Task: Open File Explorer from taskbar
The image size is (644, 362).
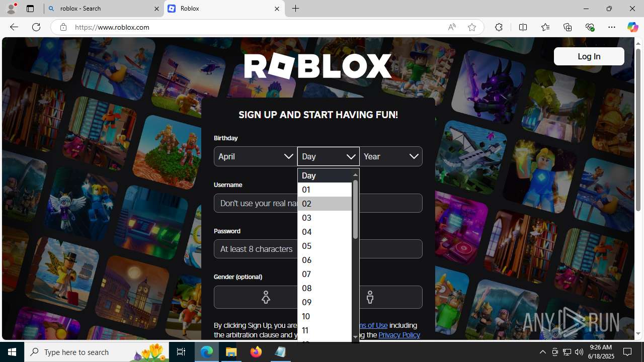Action: pyautogui.click(x=231, y=352)
